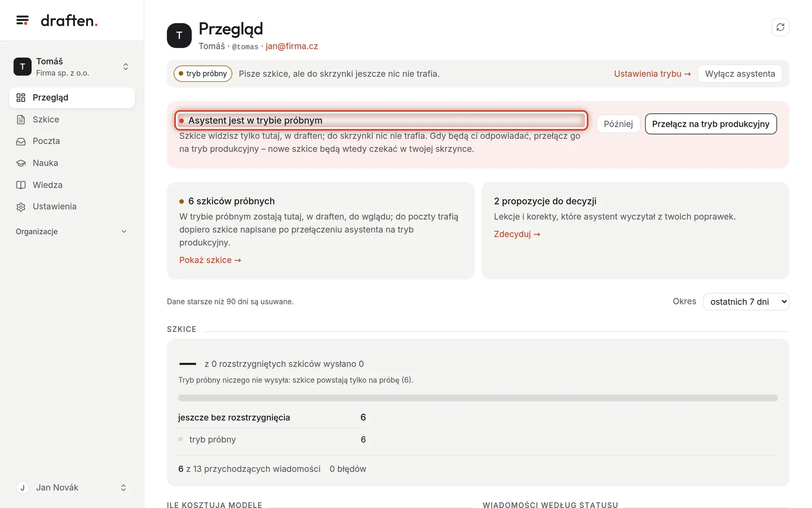The height and width of the screenshot is (508, 812).
Task: Open Nauka via its graduation cap icon
Action: point(21,163)
